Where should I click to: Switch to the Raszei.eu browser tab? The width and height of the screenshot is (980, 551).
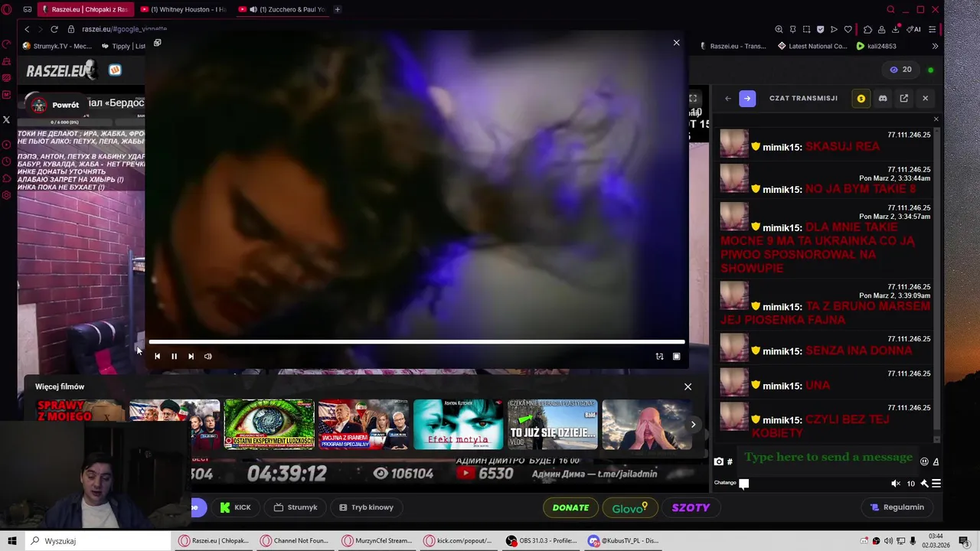(84, 9)
